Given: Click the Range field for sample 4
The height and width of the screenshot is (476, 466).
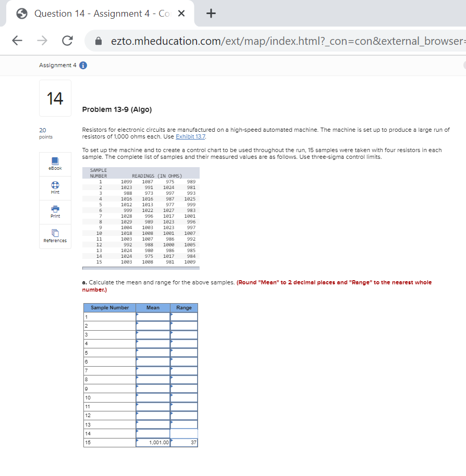Looking at the screenshot, I should point(184,344).
